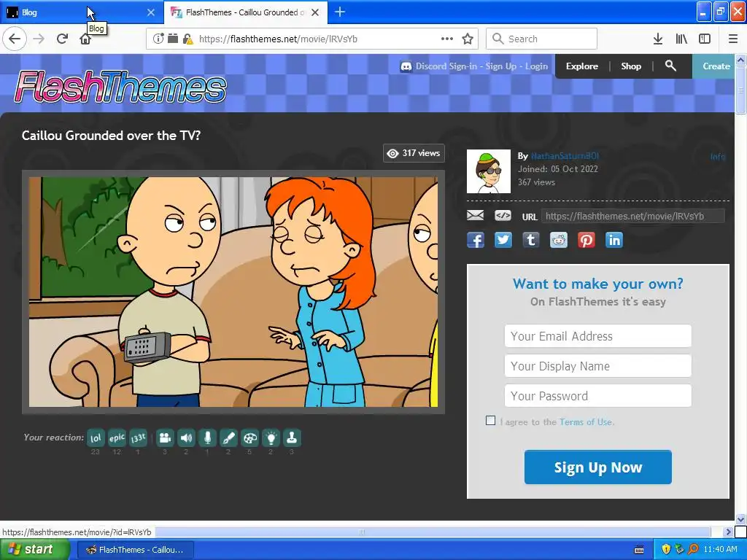747x560 pixels.
Task: Focus the Your Display Name field
Action: pos(598,366)
